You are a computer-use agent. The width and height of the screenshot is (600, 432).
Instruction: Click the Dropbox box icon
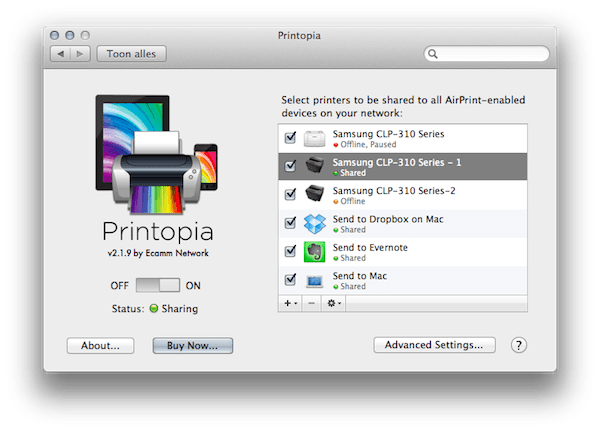pyautogui.click(x=315, y=223)
